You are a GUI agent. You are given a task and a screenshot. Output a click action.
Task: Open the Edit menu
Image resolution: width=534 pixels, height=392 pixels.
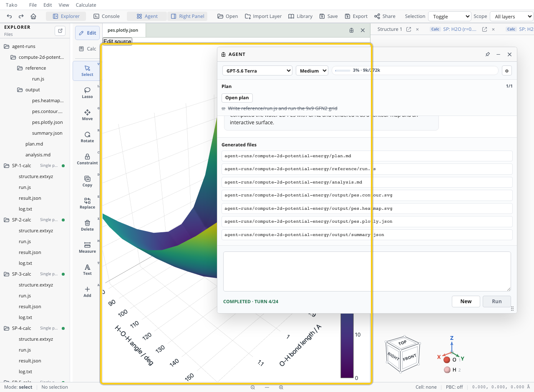click(x=48, y=5)
